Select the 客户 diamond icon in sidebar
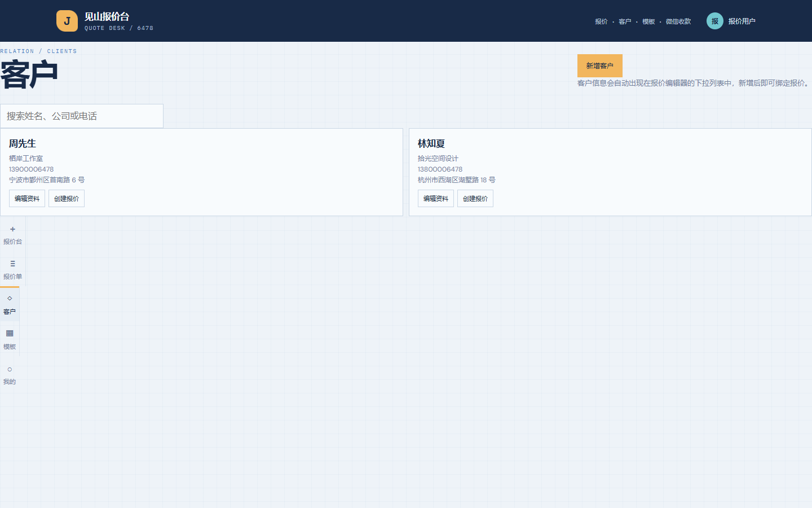Screen dimensions: 812x508 (10, 298)
